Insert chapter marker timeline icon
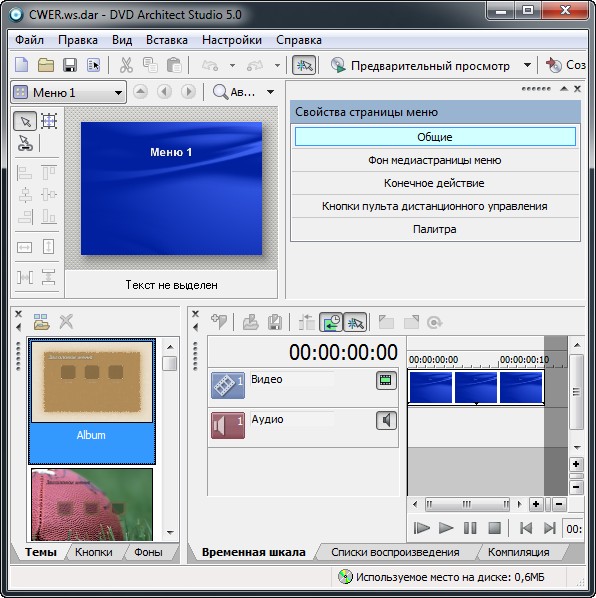The width and height of the screenshot is (596, 598). click(219, 322)
